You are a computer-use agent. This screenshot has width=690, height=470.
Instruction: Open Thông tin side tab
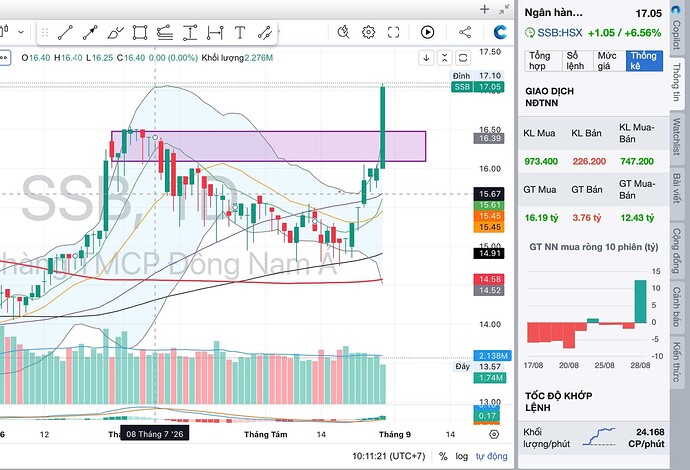click(676, 82)
